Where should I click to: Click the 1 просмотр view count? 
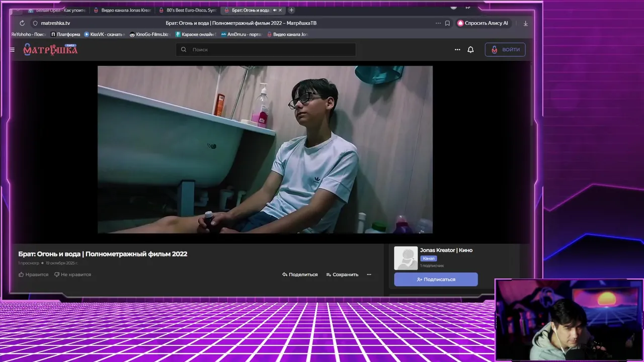(29, 263)
